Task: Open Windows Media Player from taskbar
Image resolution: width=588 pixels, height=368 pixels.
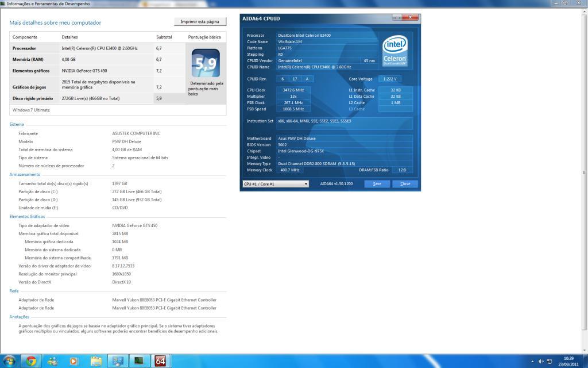Action: pos(74,361)
